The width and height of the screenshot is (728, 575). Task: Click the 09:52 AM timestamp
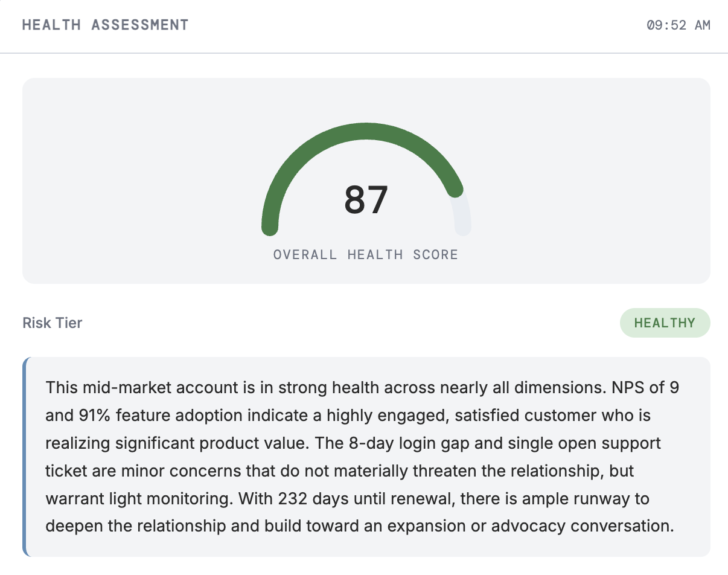point(679,25)
